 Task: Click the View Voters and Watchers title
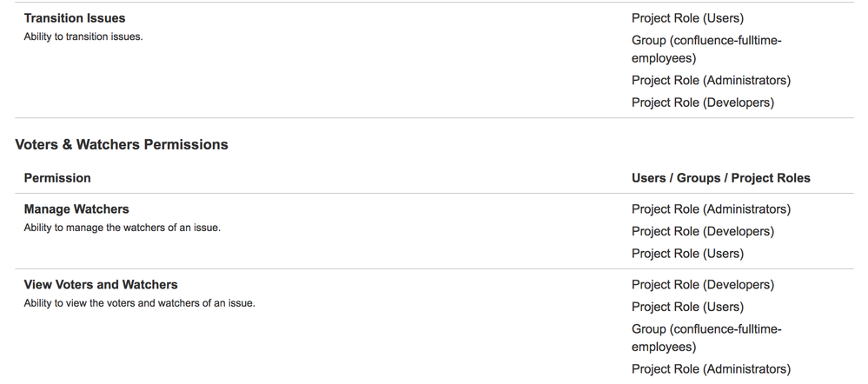pyautogui.click(x=101, y=284)
